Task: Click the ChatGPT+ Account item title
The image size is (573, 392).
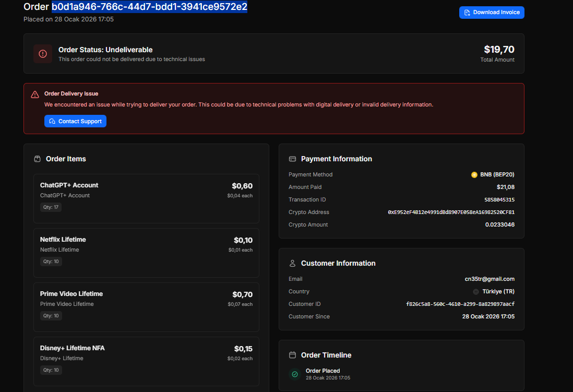Action: pos(69,185)
